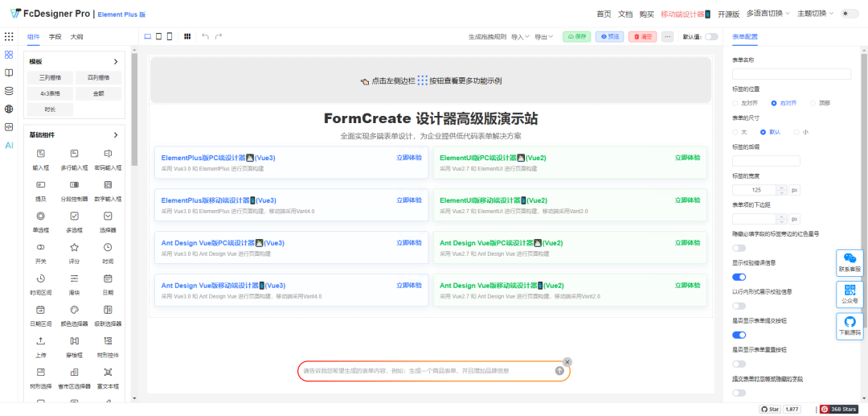Toggle the 默认值 switch in the toolbar
The height and width of the screenshot is (416, 868).
pos(711,36)
